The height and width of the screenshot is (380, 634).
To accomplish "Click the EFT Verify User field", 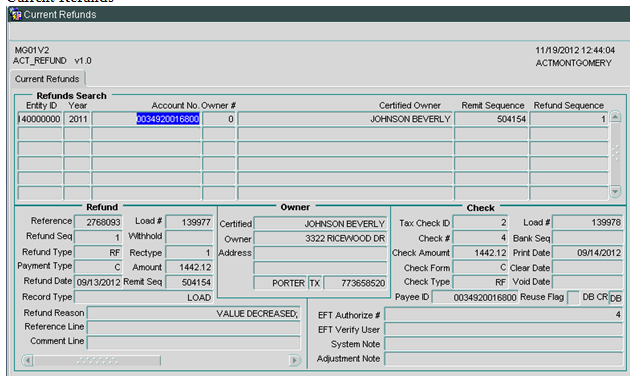I will click(x=503, y=329).
